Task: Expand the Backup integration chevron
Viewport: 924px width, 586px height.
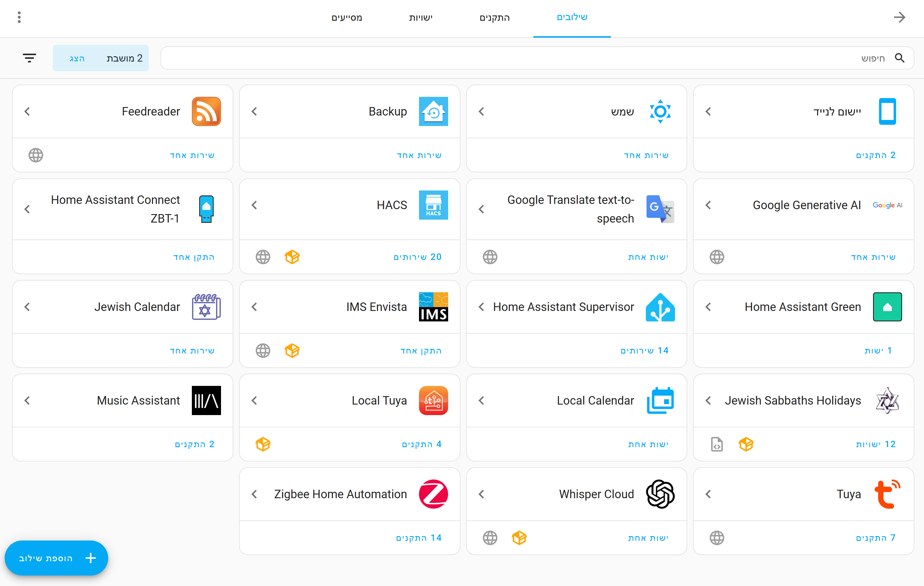Action: (x=254, y=111)
